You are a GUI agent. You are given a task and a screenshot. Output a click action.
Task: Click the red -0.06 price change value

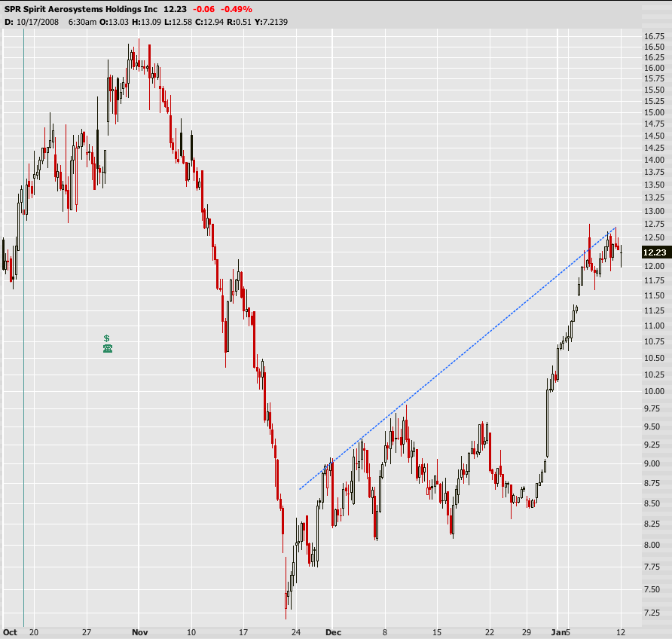[202, 9]
